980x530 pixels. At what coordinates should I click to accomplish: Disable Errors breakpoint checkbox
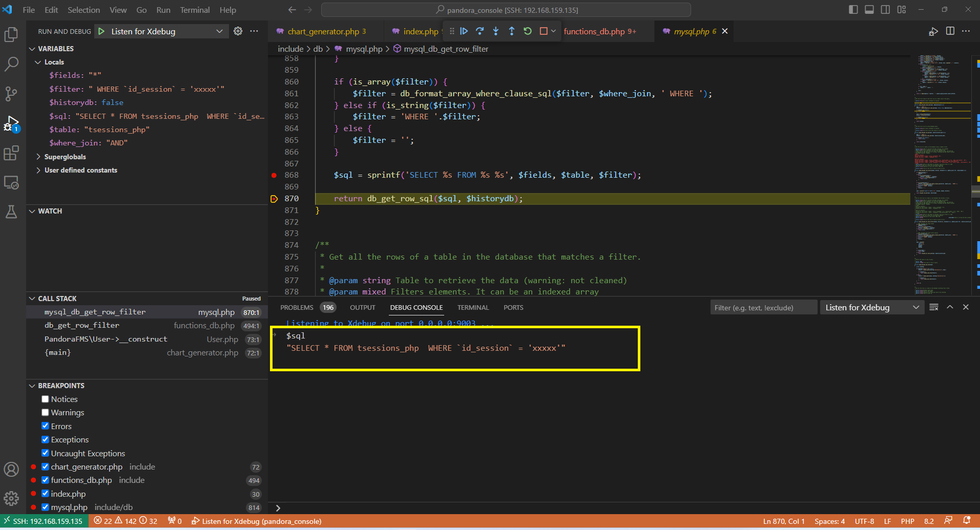45,426
